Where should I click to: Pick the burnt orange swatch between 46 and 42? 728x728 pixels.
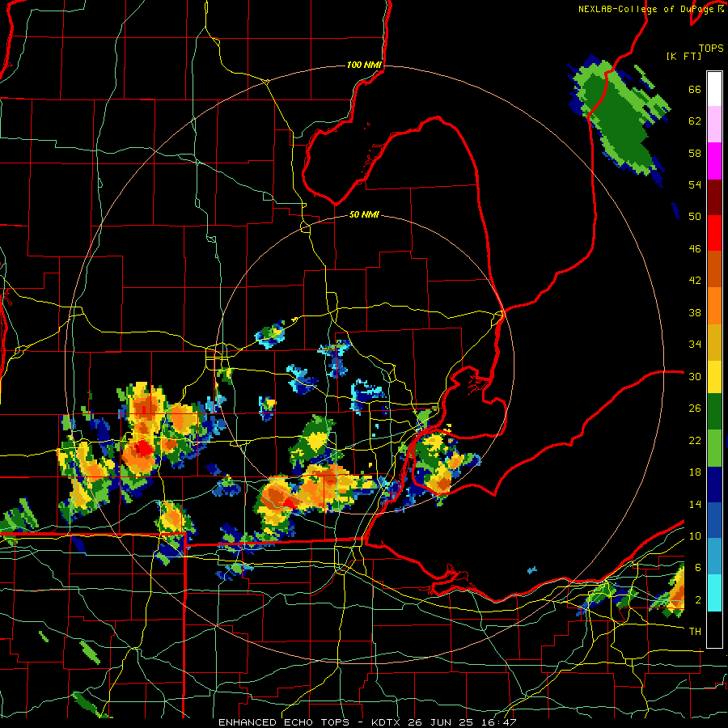tap(714, 269)
